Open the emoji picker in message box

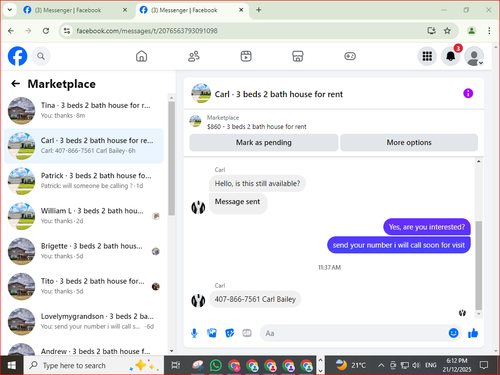453,333
